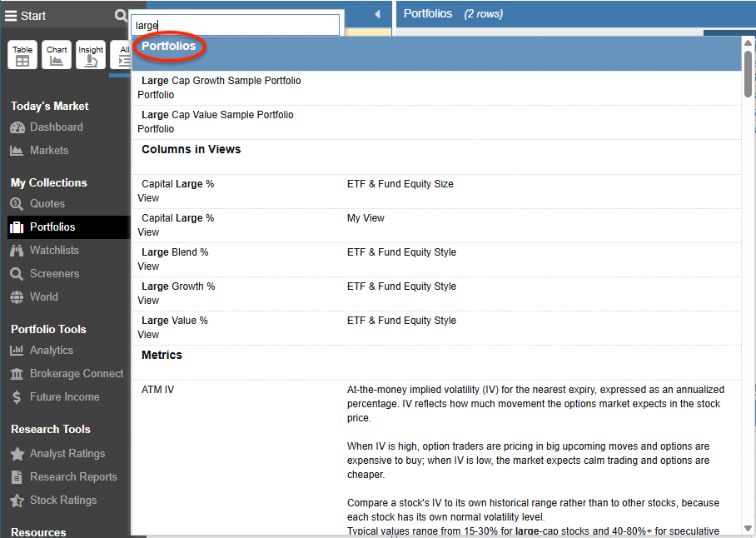This screenshot has width=756, height=538.
Task: Open World in My Collections
Action: (x=34, y=297)
